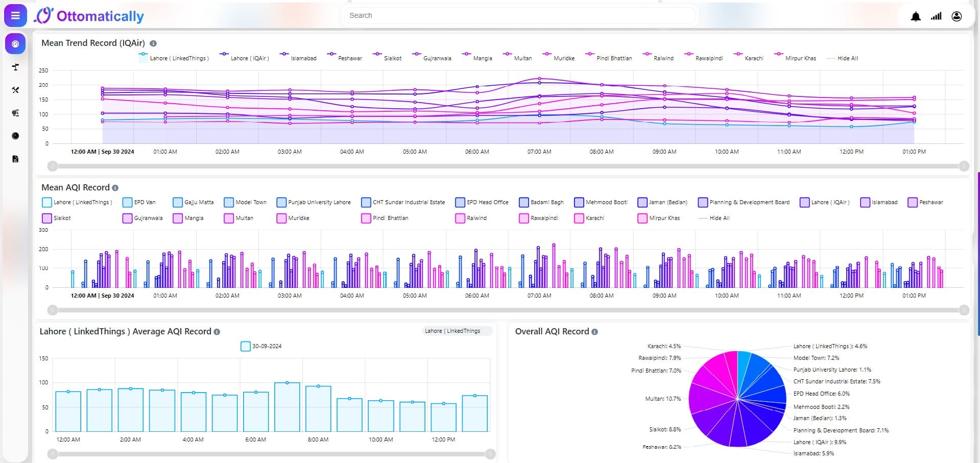Viewport: 980px width, 463px height.
Task: Click CHT Sundar Industrial Estate: 7.5% label
Action: (x=836, y=381)
